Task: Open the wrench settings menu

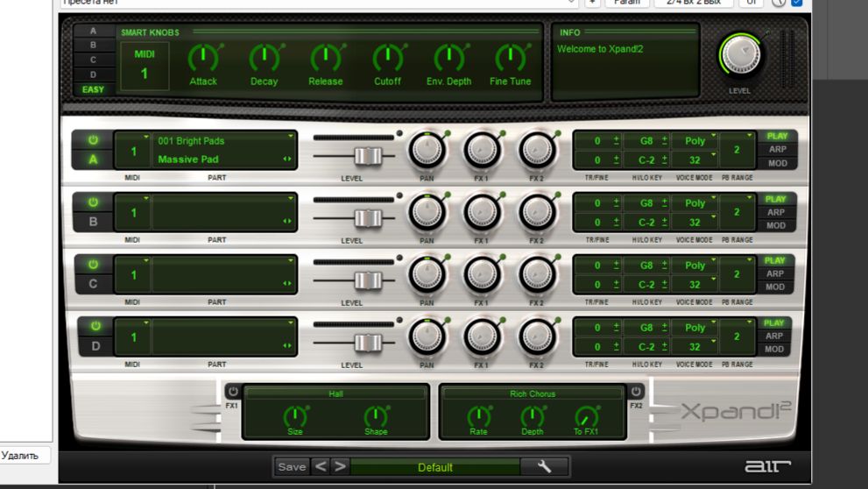Action: point(544,467)
